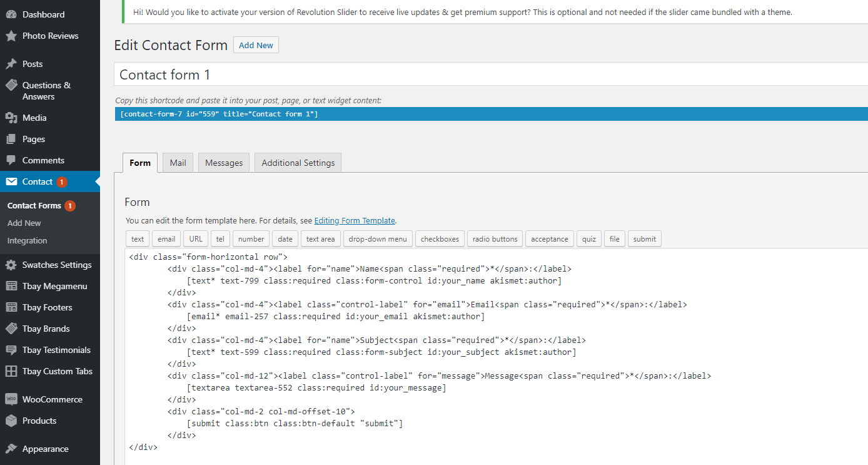Click the Tbay Testimonials speech icon

[x=11, y=350]
